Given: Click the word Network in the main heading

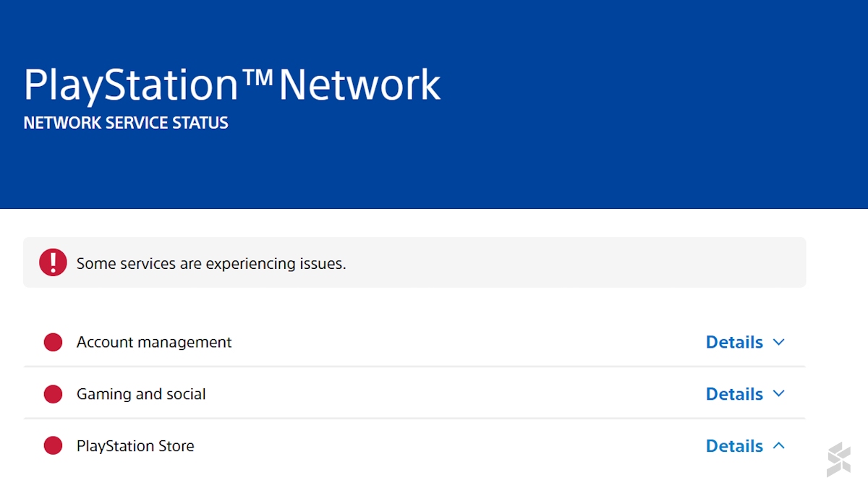Looking at the screenshot, I should point(359,85).
